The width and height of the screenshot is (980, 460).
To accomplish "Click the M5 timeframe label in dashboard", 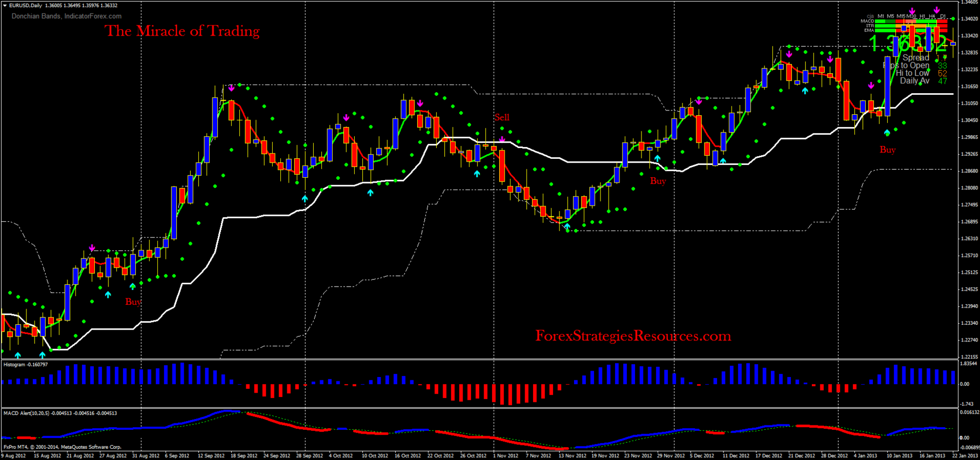I will tap(891, 16).
